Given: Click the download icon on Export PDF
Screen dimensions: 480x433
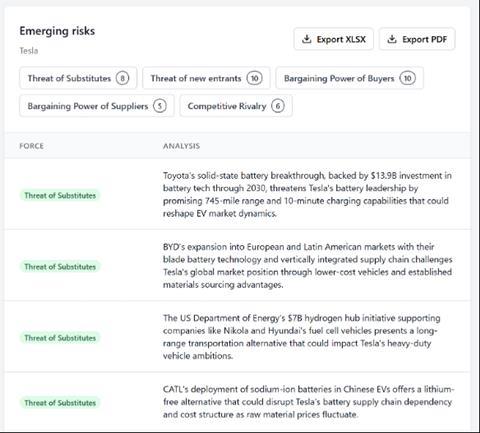Looking at the screenshot, I should (392, 39).
